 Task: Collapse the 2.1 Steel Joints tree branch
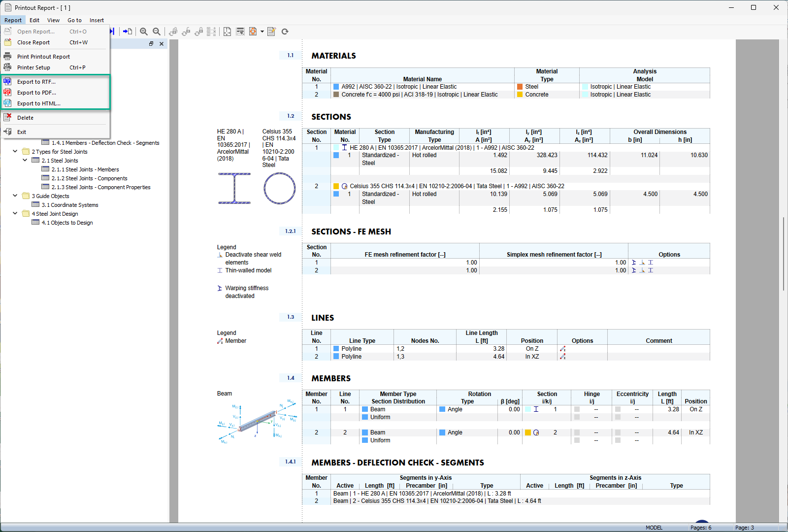click(25, 160)
